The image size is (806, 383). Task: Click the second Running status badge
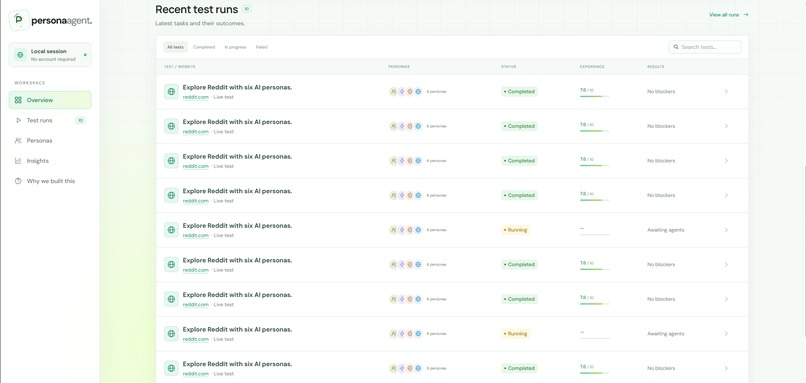[515, 334]
